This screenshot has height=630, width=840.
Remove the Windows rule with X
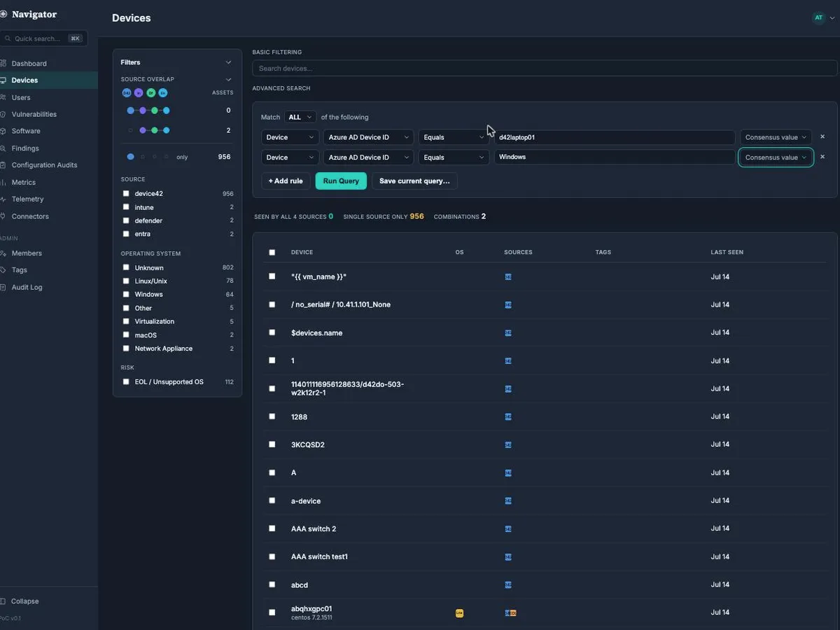(x=822, y=157)
